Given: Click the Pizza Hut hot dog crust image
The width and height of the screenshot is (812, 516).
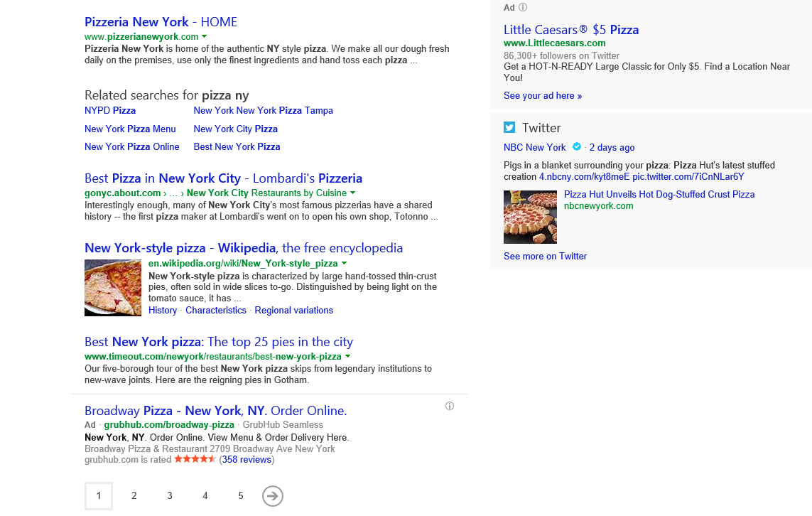Looking at the screenshot, I should (x=530, y=217).
